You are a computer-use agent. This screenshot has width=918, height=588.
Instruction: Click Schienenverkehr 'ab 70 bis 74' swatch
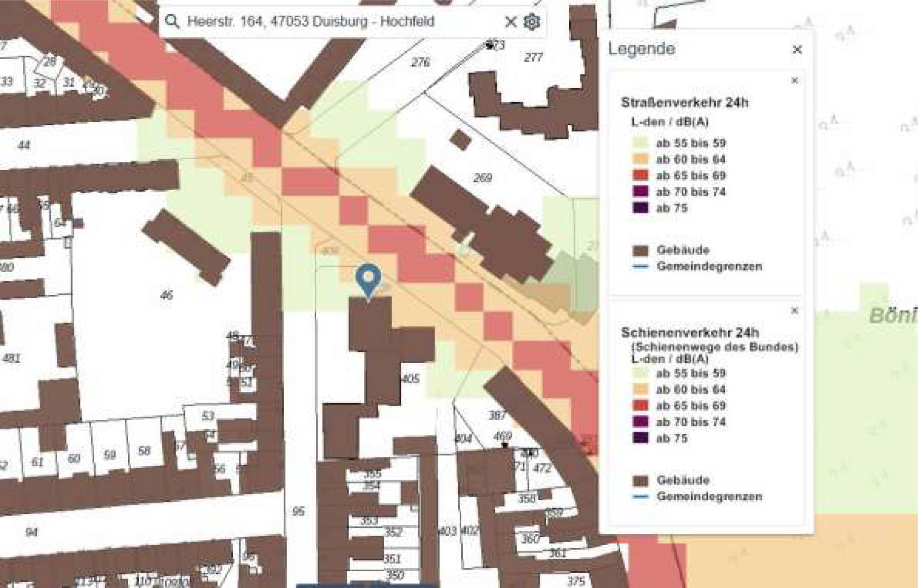[x=640, y=422]
